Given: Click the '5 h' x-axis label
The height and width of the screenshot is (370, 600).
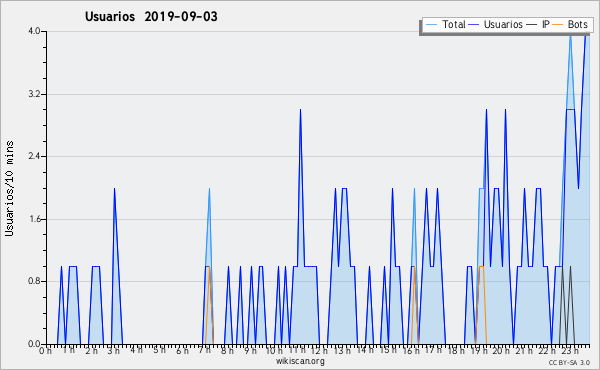Looking at the screenshot, I should tap(159, 350).
